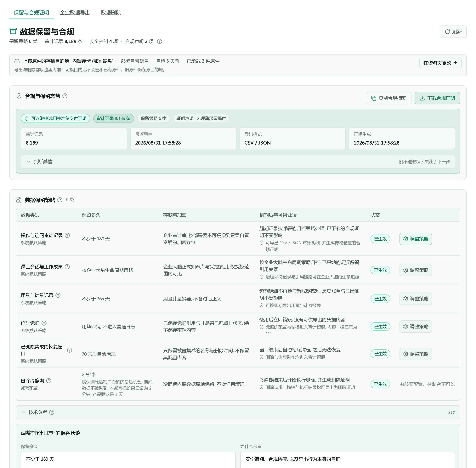Click the 最近事件 timestamp card
476x468 pixels.
(x=183, y=139)
